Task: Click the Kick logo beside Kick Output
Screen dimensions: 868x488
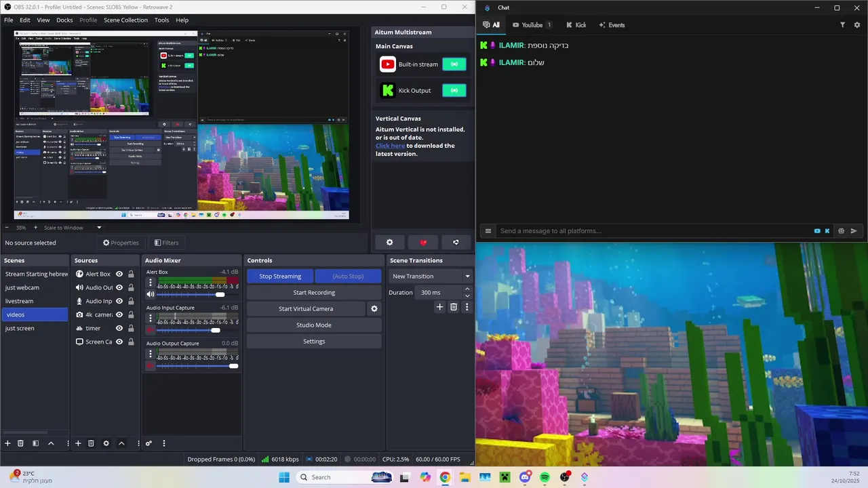Action: (x=388, y=90)
